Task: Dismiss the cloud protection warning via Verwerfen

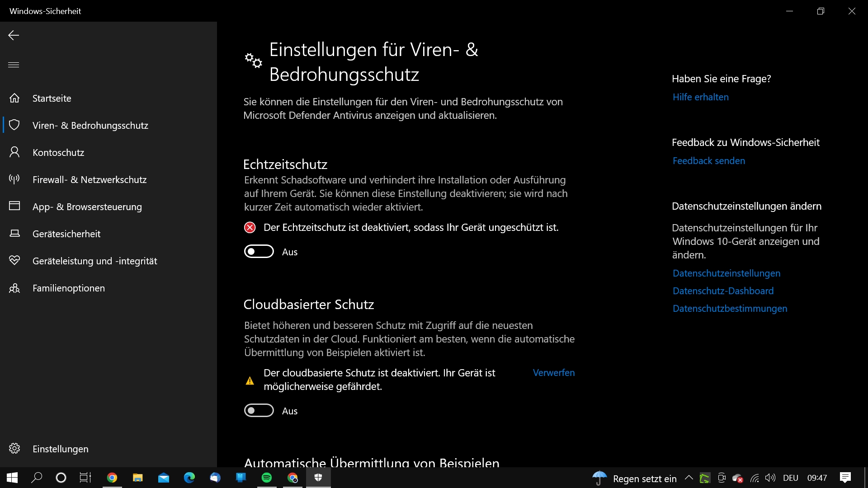Action: pyautogui.click(x=553, y=372)
